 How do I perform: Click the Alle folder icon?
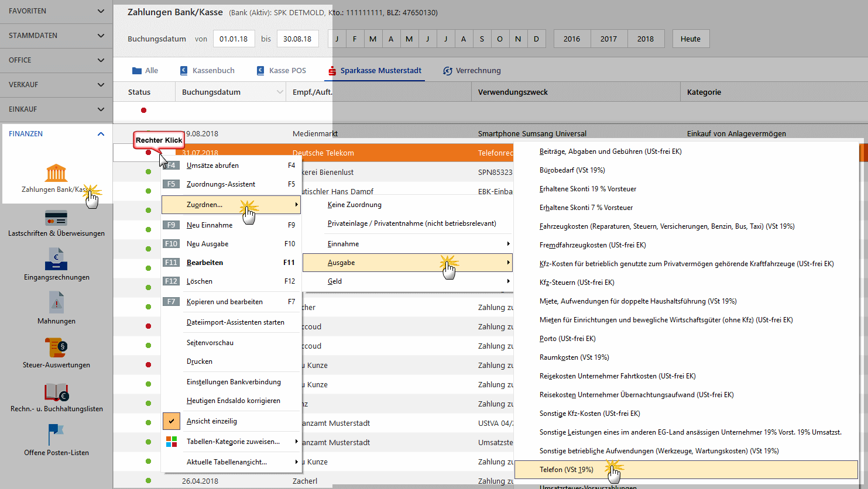click(x=137, y=71)
